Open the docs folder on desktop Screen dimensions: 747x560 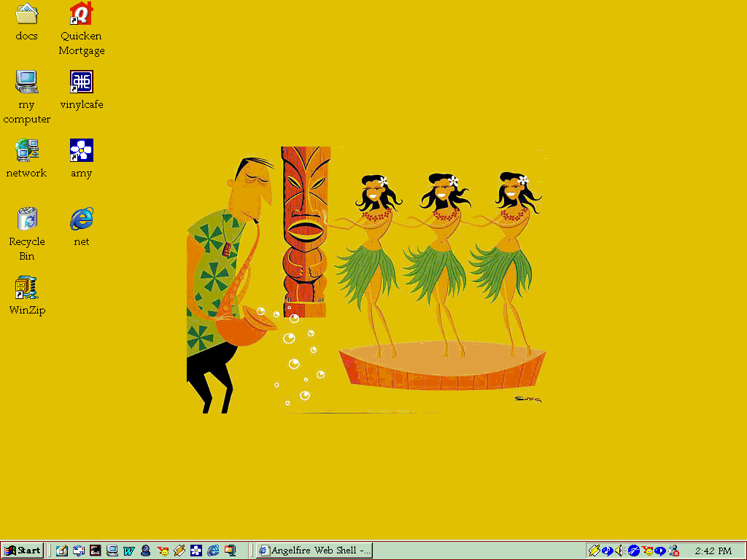click(x=27, y=14)
